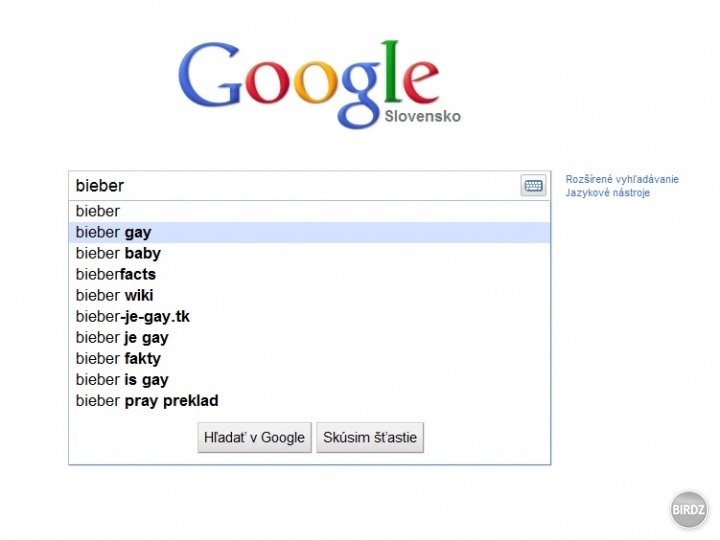
Task: Select the "bieber je gay" suggestion
Action: coord(309,338)
